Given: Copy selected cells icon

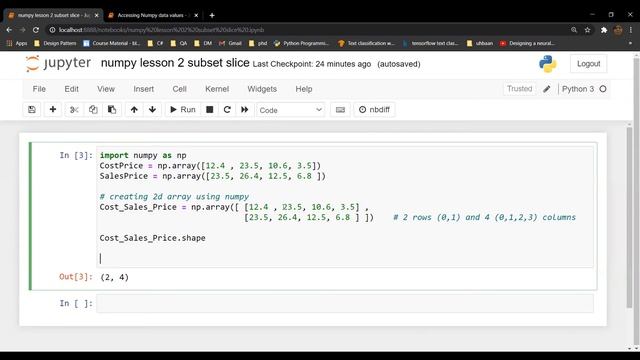Looking at the screenshot, I should (x=93, y=110).
